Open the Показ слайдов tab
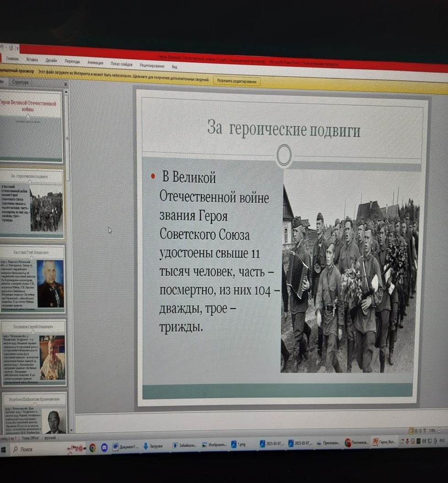Screen dimensions: 448x483 122,64
